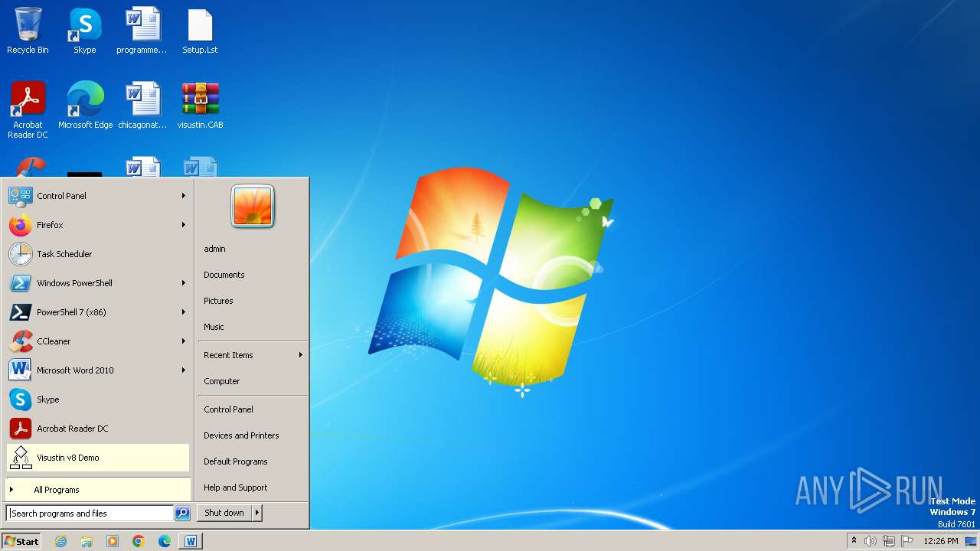
Task: Select the programme Word document on the desktop
Action: (x=142, y=31)
